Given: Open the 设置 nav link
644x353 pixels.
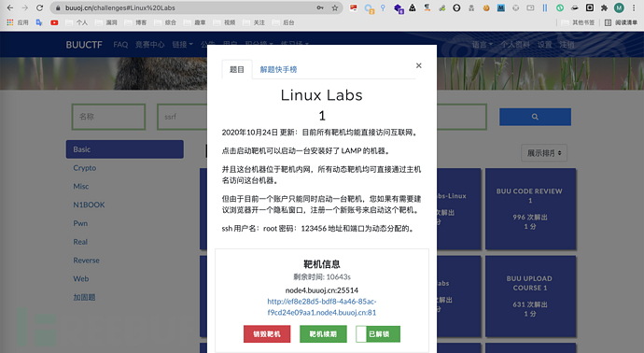Looking at the screenshot, I should pos(545,45).
